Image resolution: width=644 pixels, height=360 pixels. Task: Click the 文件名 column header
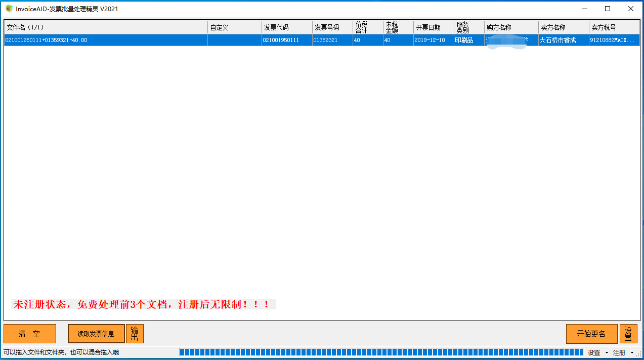[x=106, y=27]
